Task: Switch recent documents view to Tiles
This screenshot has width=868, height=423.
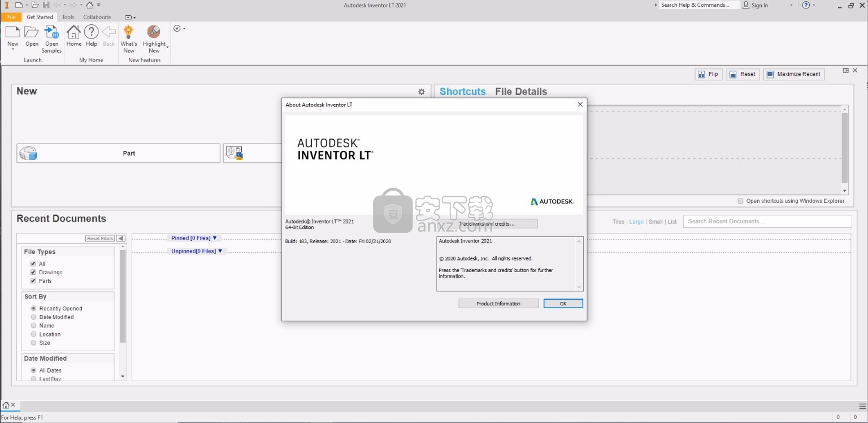Action: [x=618, y=222]
